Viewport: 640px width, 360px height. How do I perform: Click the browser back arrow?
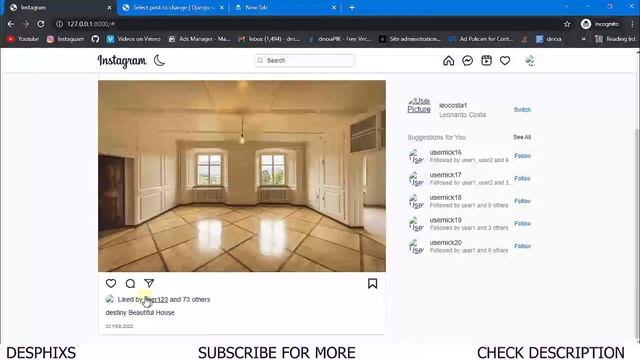[11, 24]
